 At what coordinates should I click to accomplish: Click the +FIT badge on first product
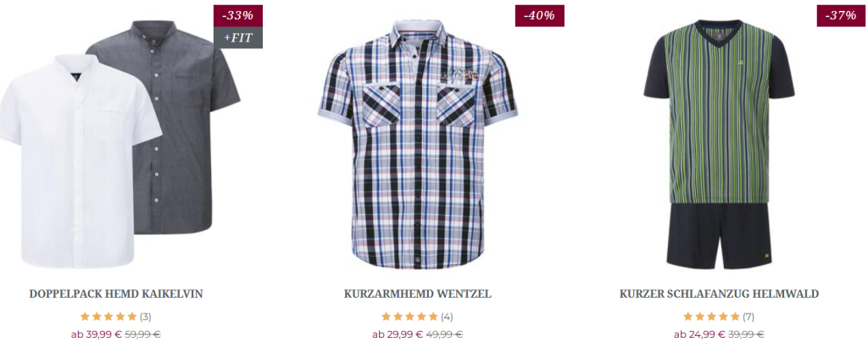(238, 38)
